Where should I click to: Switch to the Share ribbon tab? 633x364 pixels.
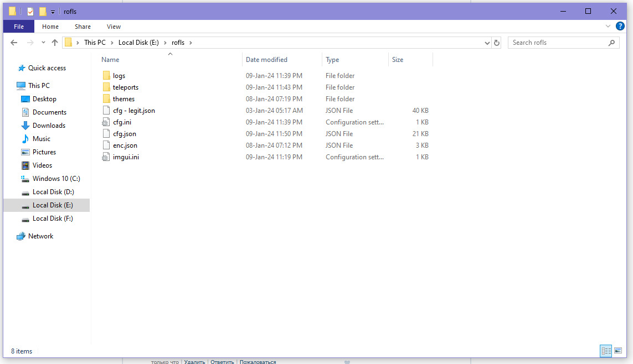click(x=83, y=27)
